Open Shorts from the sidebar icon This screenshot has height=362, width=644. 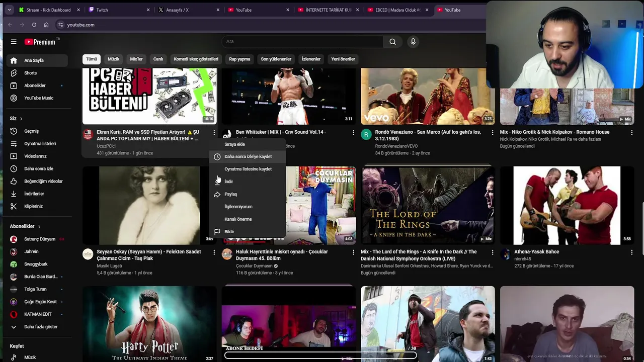tap(14, 73)
